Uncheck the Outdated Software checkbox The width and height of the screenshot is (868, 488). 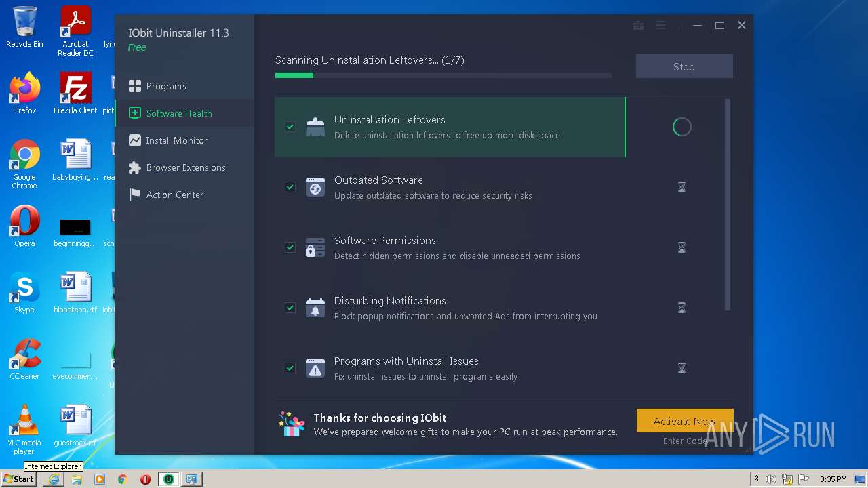[290, 187]
